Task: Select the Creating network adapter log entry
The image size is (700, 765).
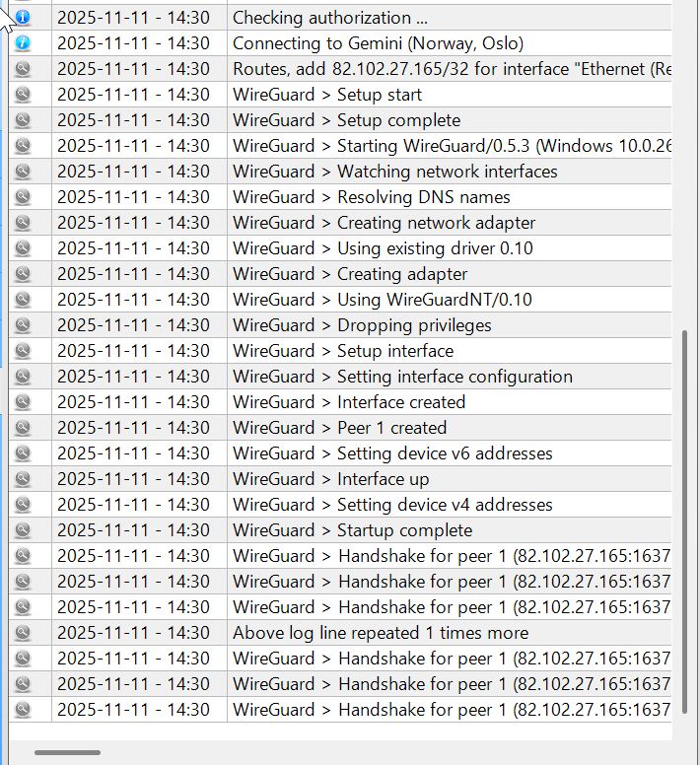Action: click(436, 223)
